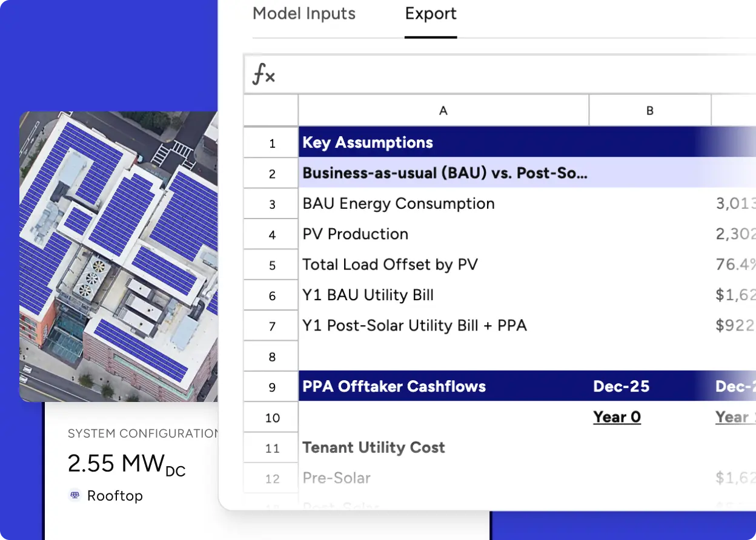Viewport: 756px width, 540px height.
Task: Click the BAU Energy Consumption cell
Action: pyautogui.click(x=443, y=204)
